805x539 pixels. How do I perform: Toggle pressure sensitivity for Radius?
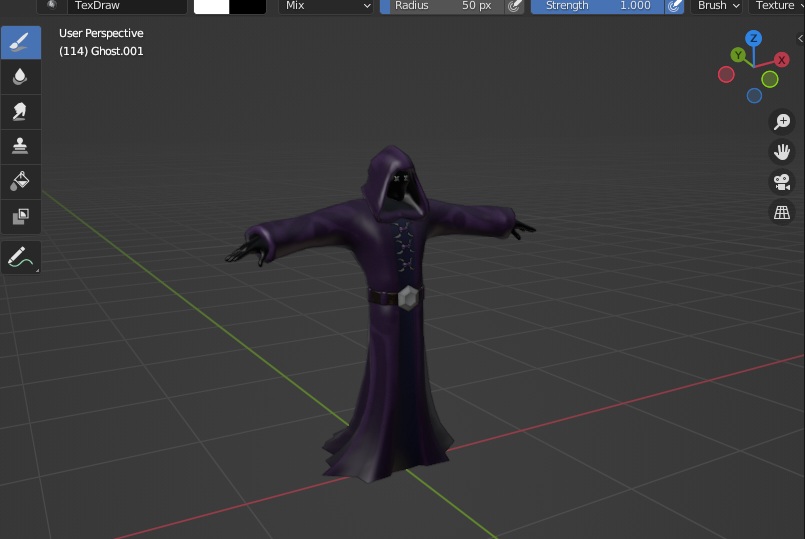(514, 6)
